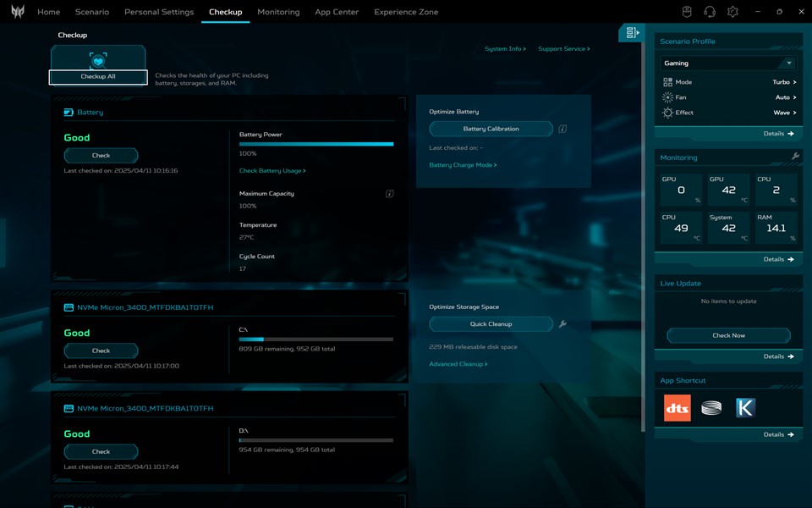Image resolution: width=812 pixels, height=508 pixels.
Task: Click the Battery Power progress bar
Action: click(315, 145)
